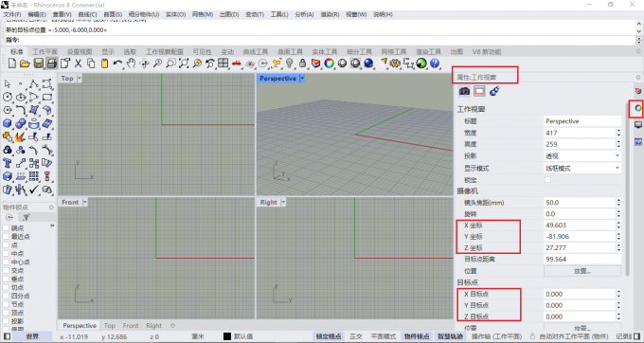Toggle 锁定格点 in status bar

(x=329, y=336)
